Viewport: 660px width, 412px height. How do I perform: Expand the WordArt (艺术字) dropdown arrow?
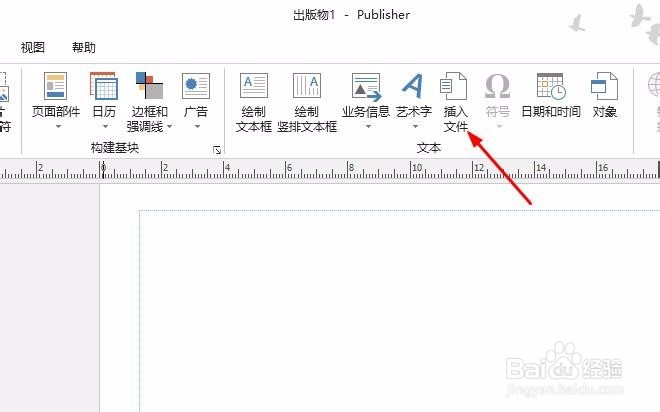415,126
